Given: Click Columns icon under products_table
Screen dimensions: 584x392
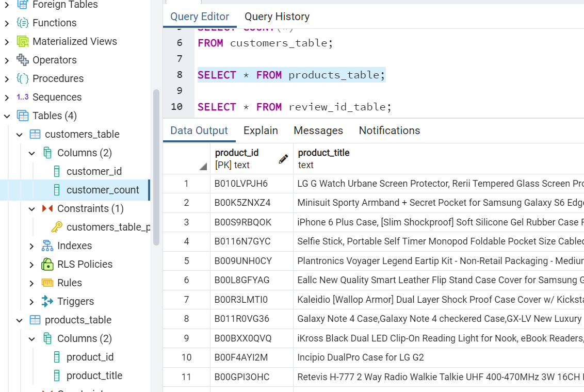Looking at the screenshot, I should click(47, 338).
